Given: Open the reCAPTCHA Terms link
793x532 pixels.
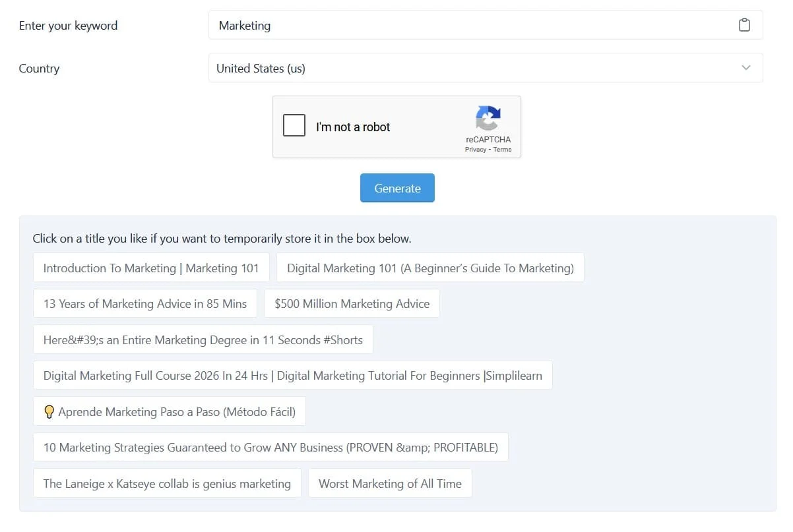Looking at the screenshot, I should click(x=502, y=149).
